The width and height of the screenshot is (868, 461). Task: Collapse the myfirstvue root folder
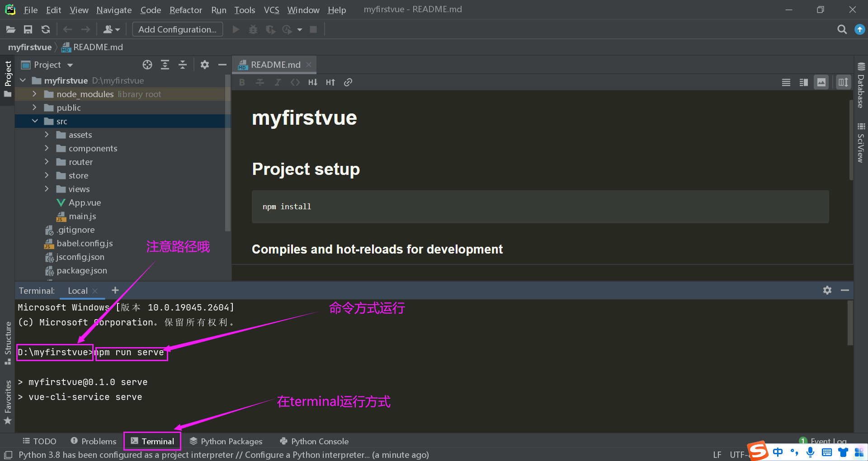[23, 80]
